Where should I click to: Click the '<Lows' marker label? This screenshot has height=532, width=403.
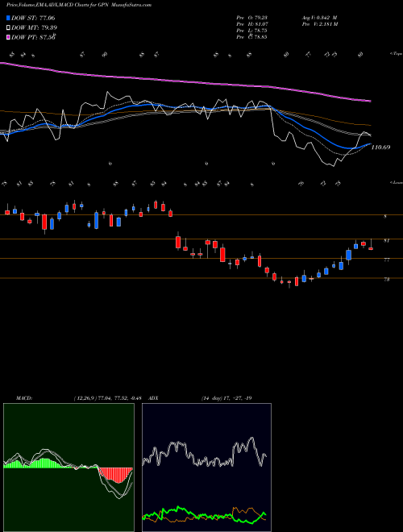coord(396,182)
